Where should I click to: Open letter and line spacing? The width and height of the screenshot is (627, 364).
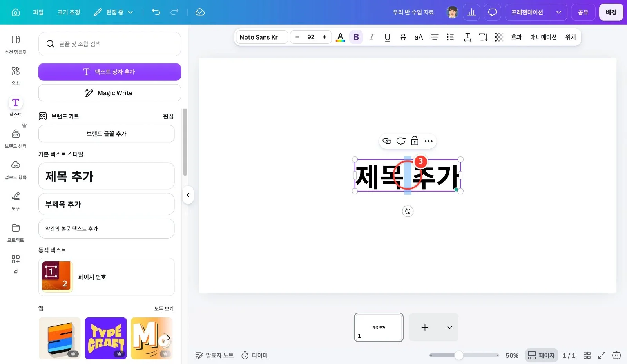(467, 37)
